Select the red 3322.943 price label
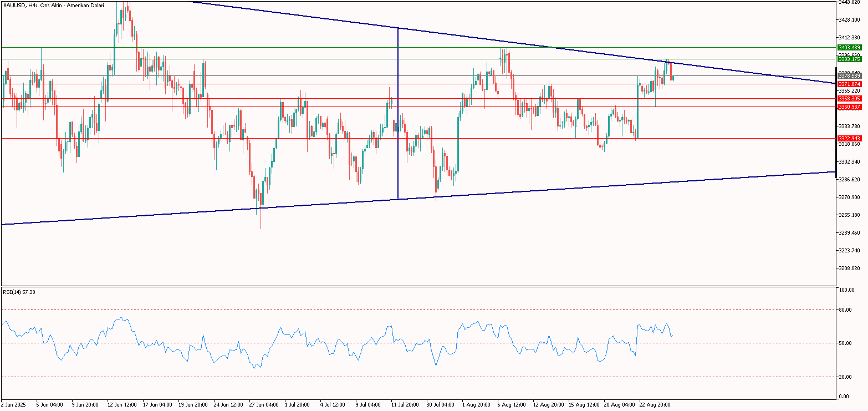This screenshot has height=411, width=868. tap(849, 138)
